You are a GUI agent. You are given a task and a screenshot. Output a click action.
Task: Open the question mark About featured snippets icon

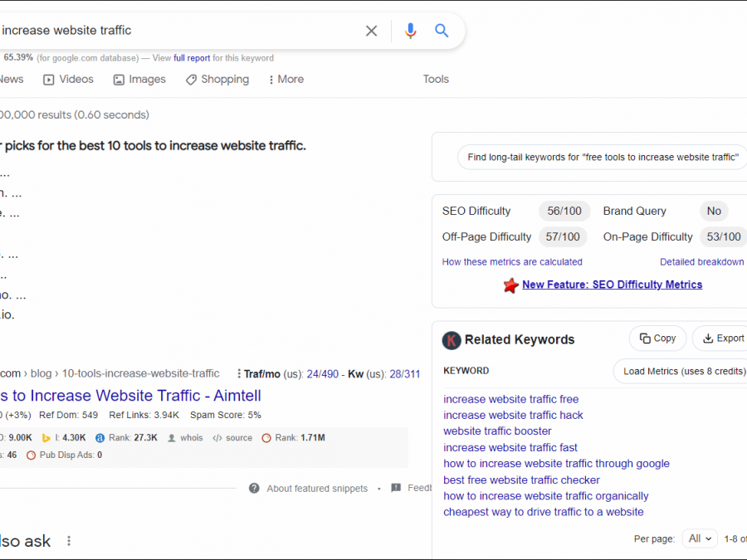point(254,489)
